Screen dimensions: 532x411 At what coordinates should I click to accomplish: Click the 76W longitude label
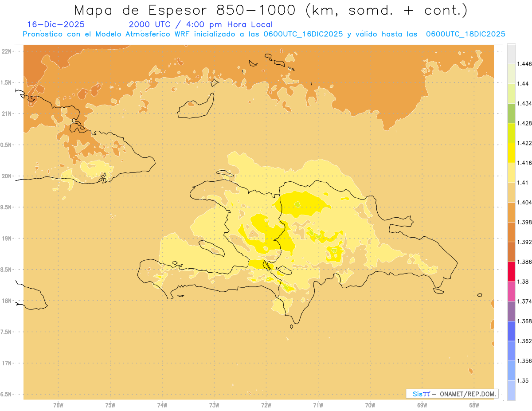pyautogui.click(x=58, y=405)
